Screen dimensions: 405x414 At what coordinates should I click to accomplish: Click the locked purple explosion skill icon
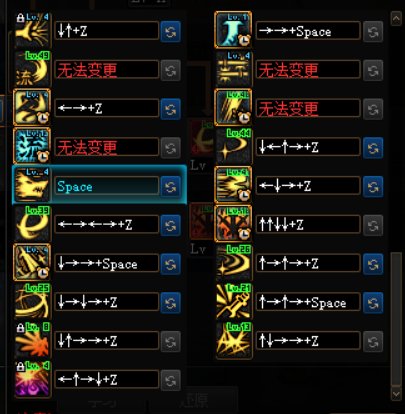(32, 379)
